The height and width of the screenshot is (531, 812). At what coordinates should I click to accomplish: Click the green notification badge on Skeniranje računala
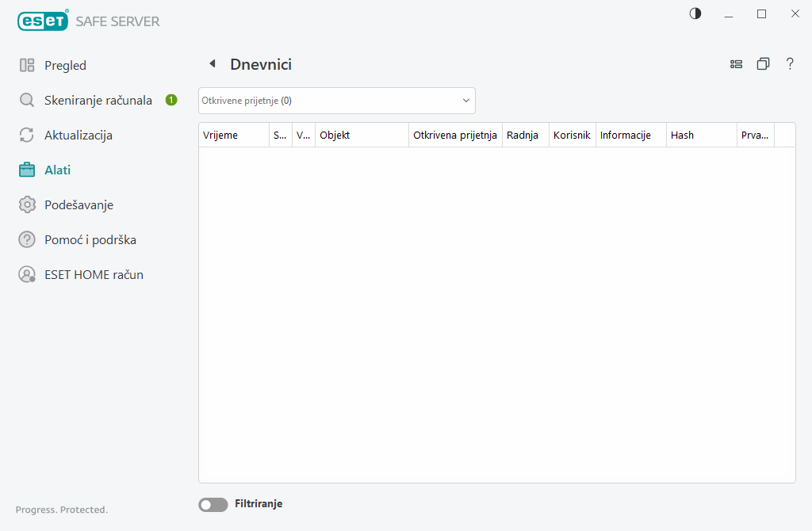[x=170, y=101]
